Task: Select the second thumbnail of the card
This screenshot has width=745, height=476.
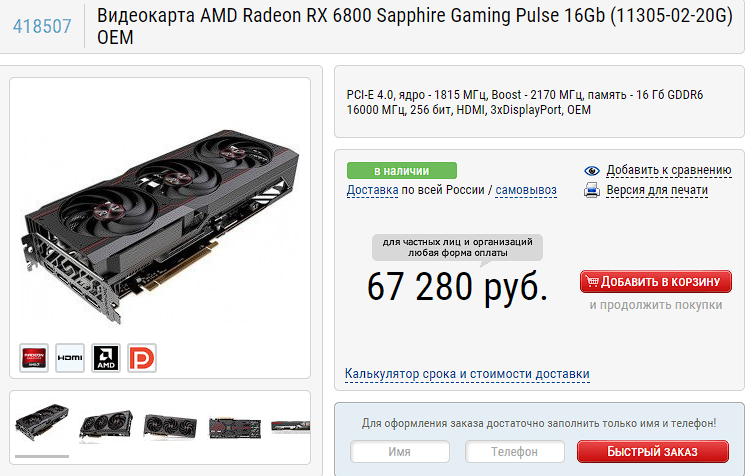Action: tap(106, 426)
